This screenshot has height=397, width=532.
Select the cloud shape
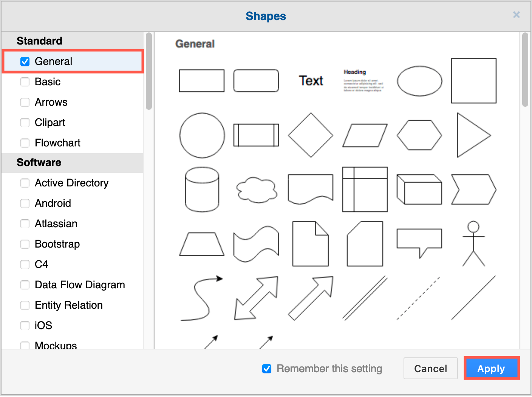[257, 189]
